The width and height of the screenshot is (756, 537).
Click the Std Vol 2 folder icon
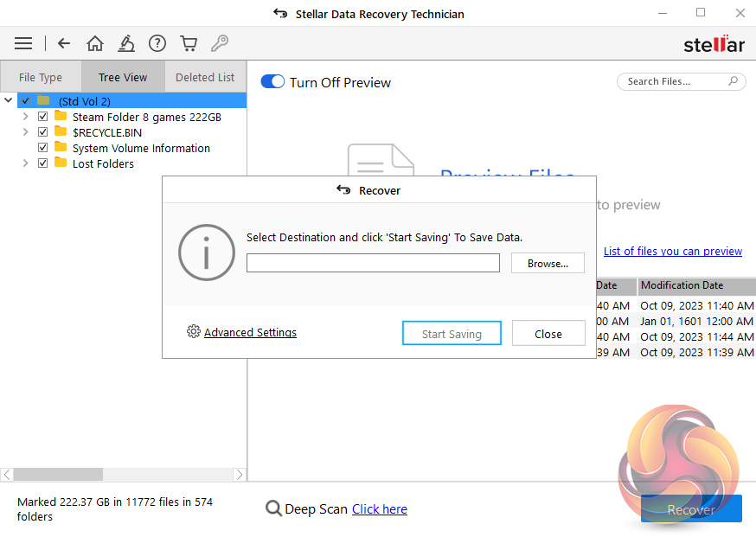(x=43, y=100)
